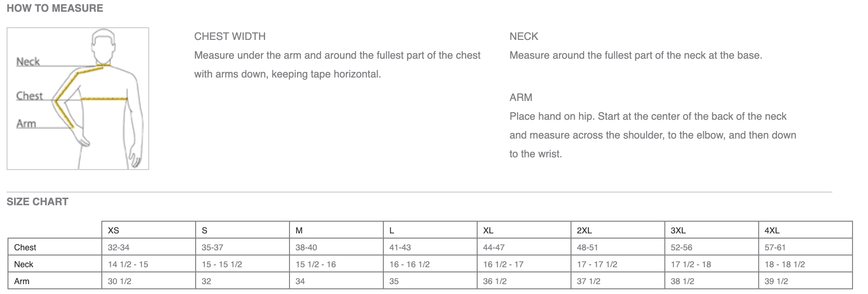
Task: Select the HOW TO MEASURE heading
Action: click(x=55, y=8)
